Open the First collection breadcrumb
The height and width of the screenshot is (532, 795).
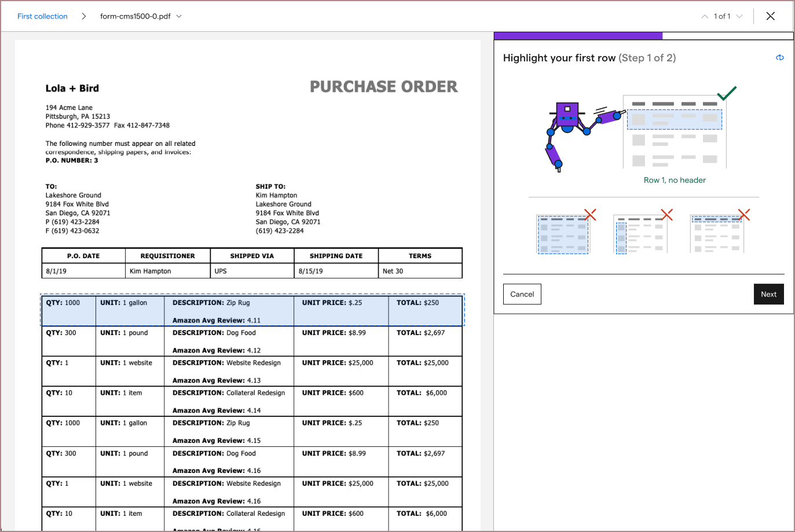[42, 16]
